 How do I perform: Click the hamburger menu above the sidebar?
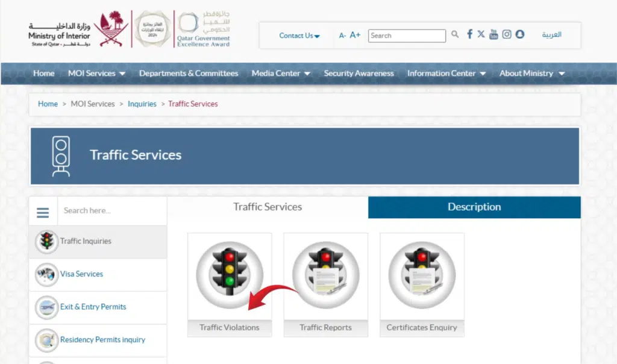pyautogui.click(x=43, y=211)
